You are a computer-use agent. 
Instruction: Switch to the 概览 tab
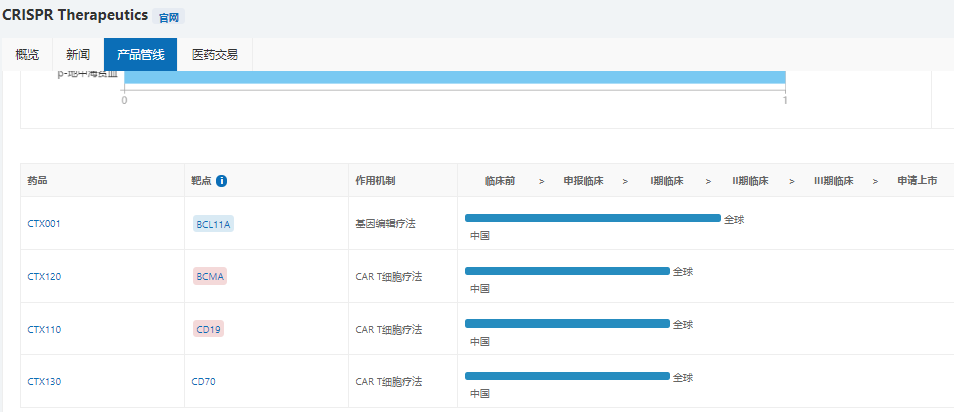coord(27,55)
